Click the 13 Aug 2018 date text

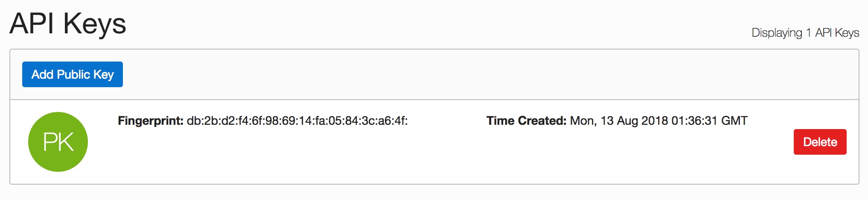pos(634,121)
